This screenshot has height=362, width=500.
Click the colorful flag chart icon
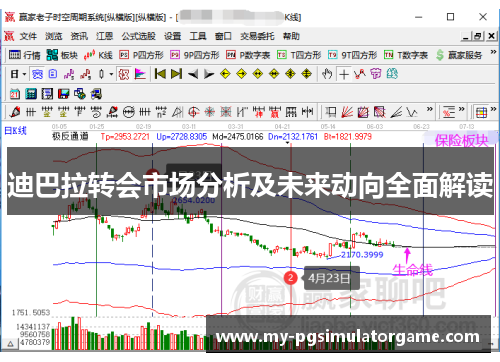pyautogui.click(x=140, y=74)
